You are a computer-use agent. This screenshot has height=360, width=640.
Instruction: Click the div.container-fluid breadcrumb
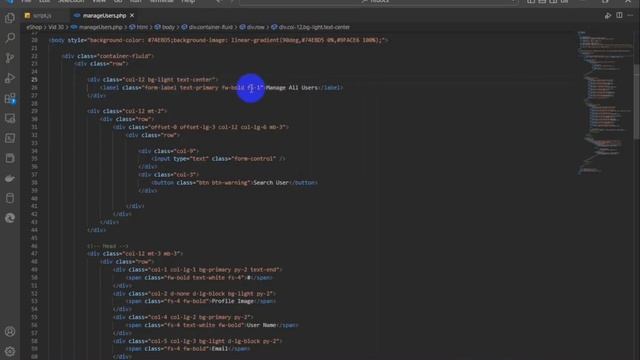[x=207, y=27]
